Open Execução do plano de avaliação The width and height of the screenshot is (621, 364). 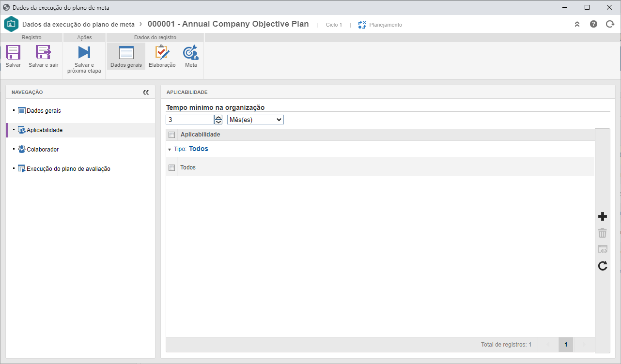click(x=68, y=169)
